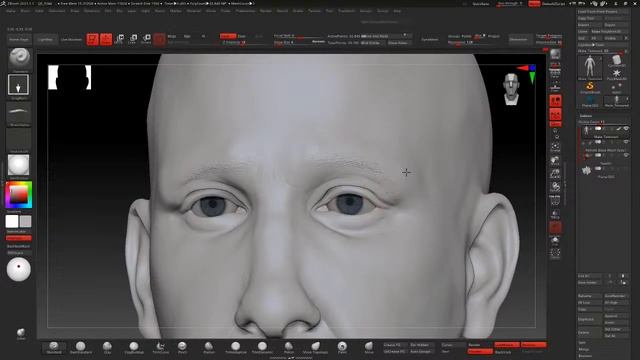The image size is (640, 360).
Task: Enable Zadd mode
Action: point(228,36)
